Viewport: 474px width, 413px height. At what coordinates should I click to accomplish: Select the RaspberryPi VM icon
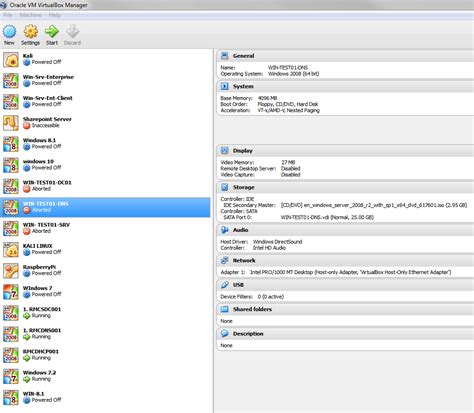tap(11, 270)
